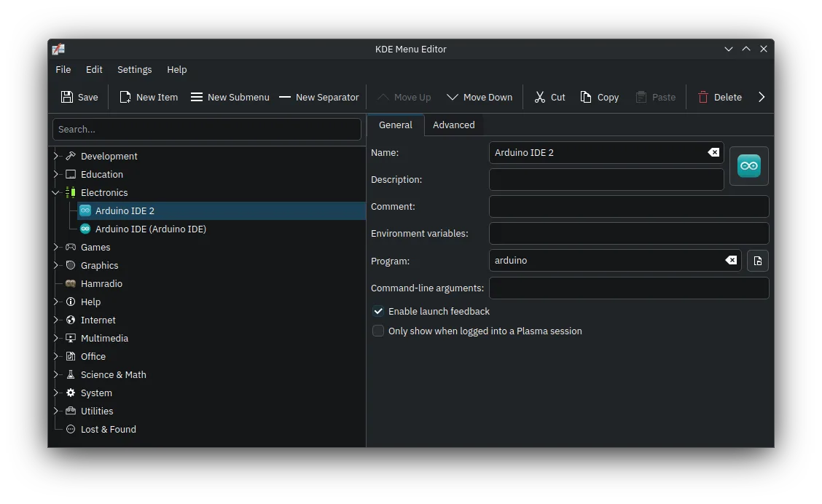This screenshot has width=822, height=504.
Task: Expand the Games category
Action: [x=55, y=248]
